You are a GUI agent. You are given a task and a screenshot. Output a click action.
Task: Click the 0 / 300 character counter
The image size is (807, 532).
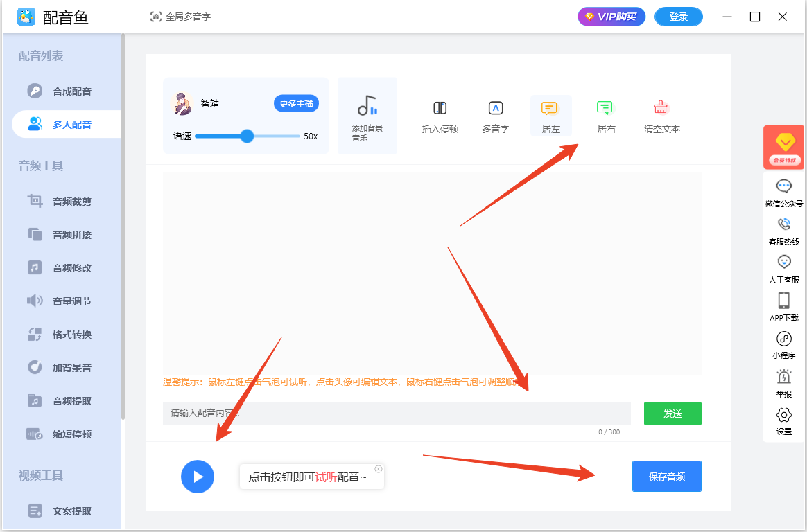pyautogui.click(x=609, y=432)
